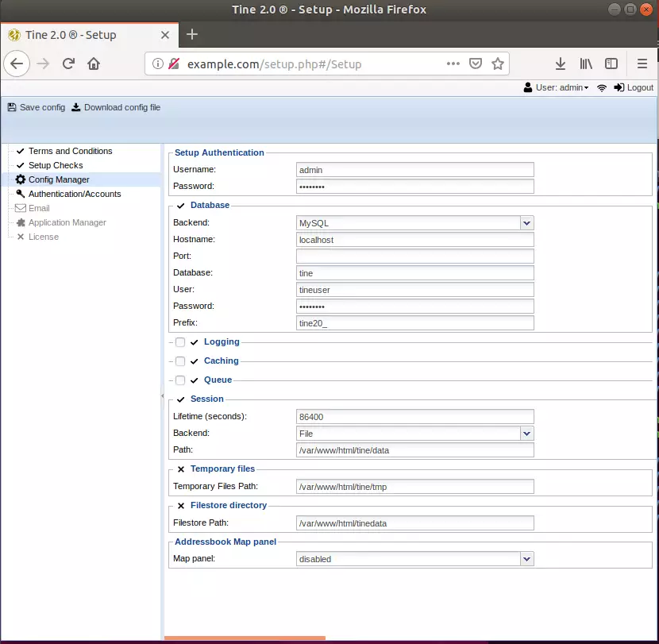
Task: Click the Authentication/Accounts key icon
Action: (x=20, y=194)
